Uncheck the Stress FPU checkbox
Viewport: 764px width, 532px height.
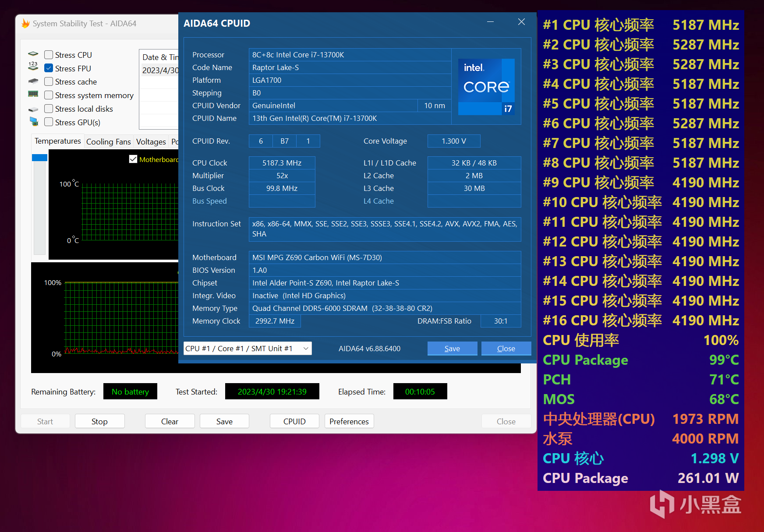pos(49,68)
